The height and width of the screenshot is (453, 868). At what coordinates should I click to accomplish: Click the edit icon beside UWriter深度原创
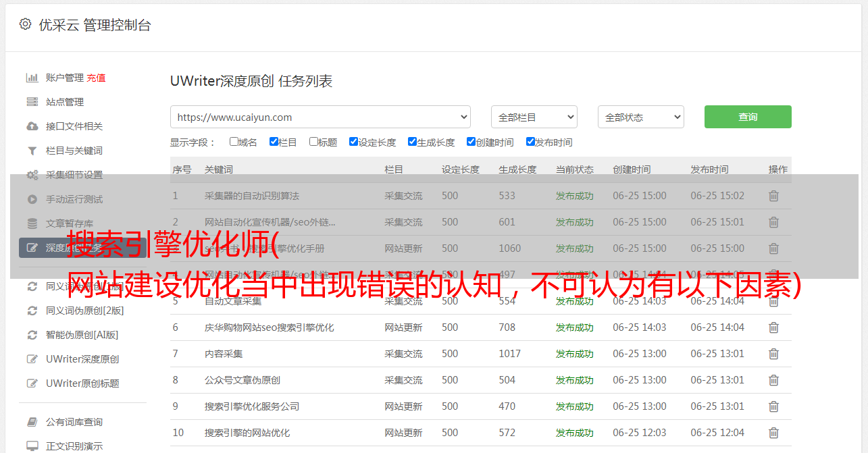(32, 359)
